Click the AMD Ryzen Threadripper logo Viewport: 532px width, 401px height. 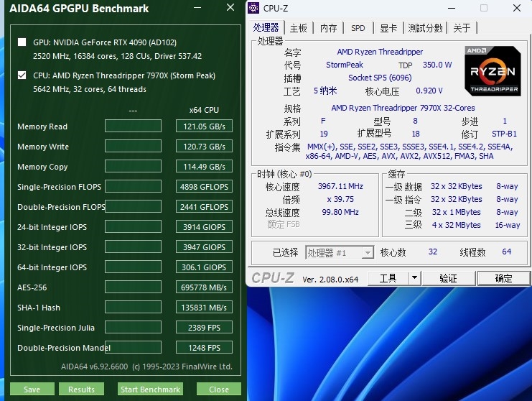coord(493,71)
